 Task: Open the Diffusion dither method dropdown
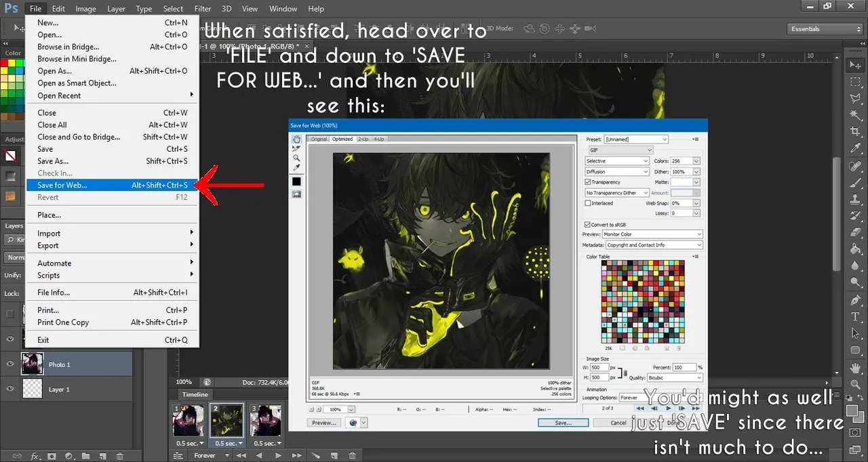click(617, 171)
